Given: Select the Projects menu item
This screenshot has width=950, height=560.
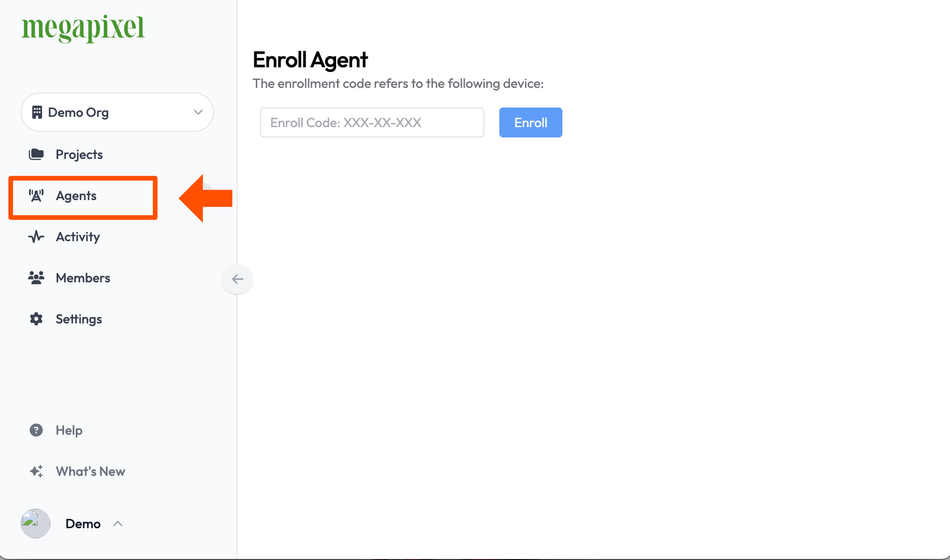Looking at the screenshot, I should [x=79, y=155].
